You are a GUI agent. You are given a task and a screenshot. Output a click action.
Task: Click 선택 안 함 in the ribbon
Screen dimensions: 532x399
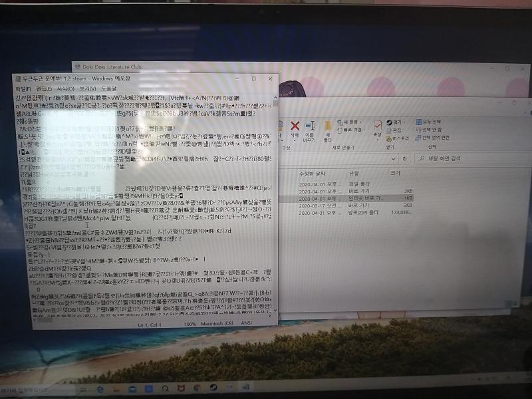click(429, 130)
